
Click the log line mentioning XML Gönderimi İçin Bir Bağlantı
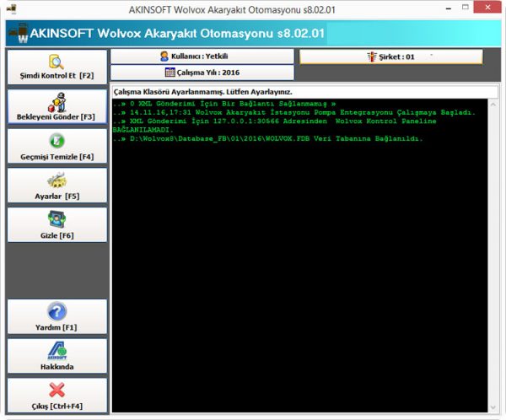click(x=224, y=104)
